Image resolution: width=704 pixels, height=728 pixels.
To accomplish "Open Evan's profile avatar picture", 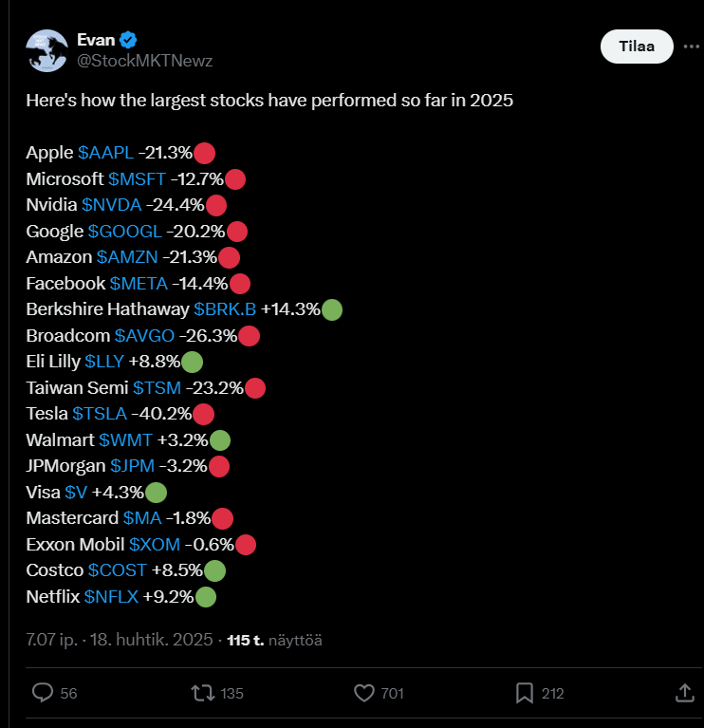I will pyautogui.click(x=47, y=50).
